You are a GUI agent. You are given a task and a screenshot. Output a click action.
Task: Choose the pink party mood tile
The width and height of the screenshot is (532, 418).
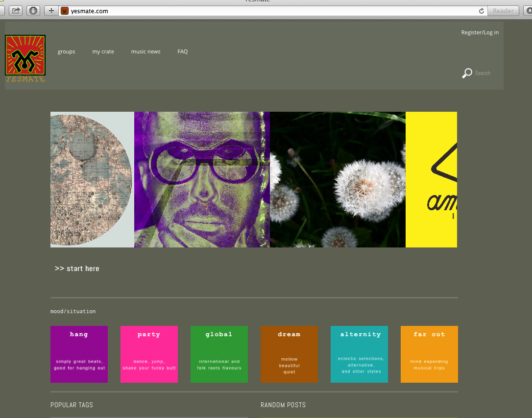149,354
